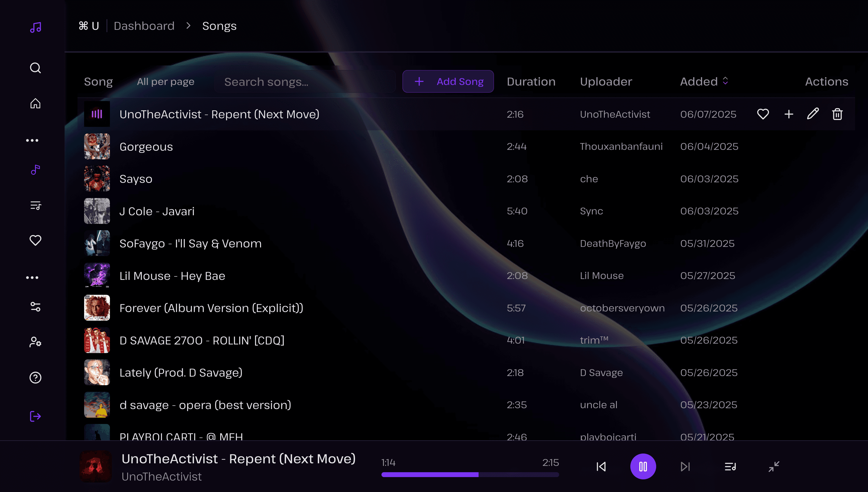The image size is (868, 492).
Task: Open settings sliders icon in sidebar
Action: (x=36, y=307)
